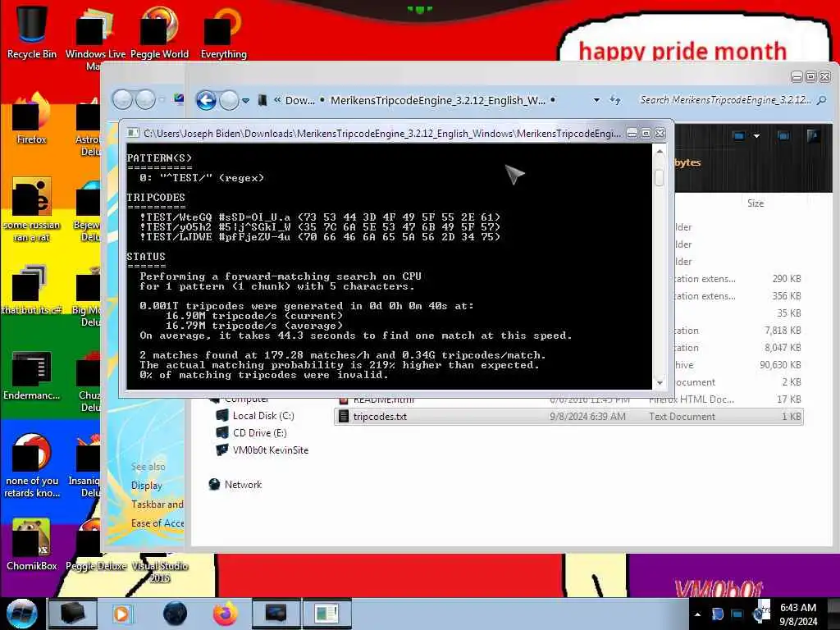Click the MerikensTripcodeEngine breadcrumb segment
This screenshot has height=630, width=840.
438,100
